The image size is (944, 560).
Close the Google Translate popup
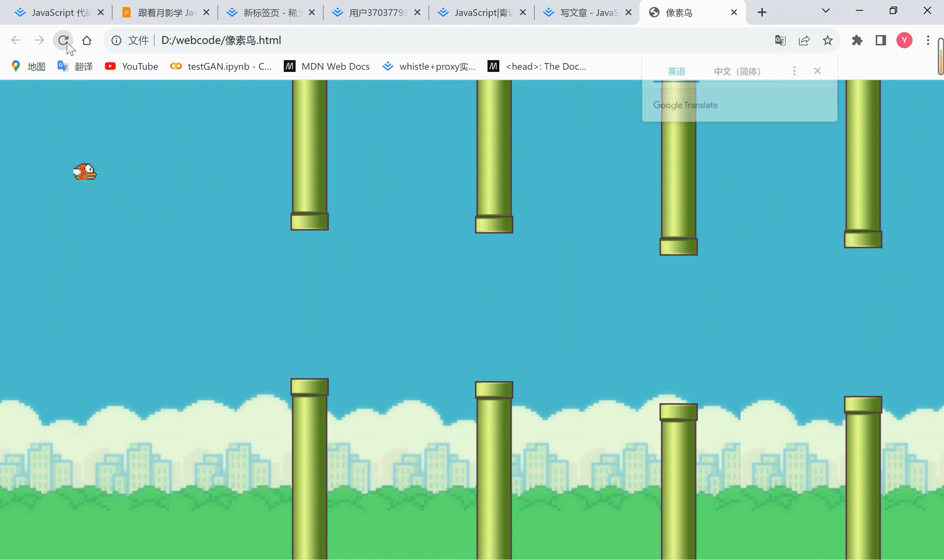[817, 71]
